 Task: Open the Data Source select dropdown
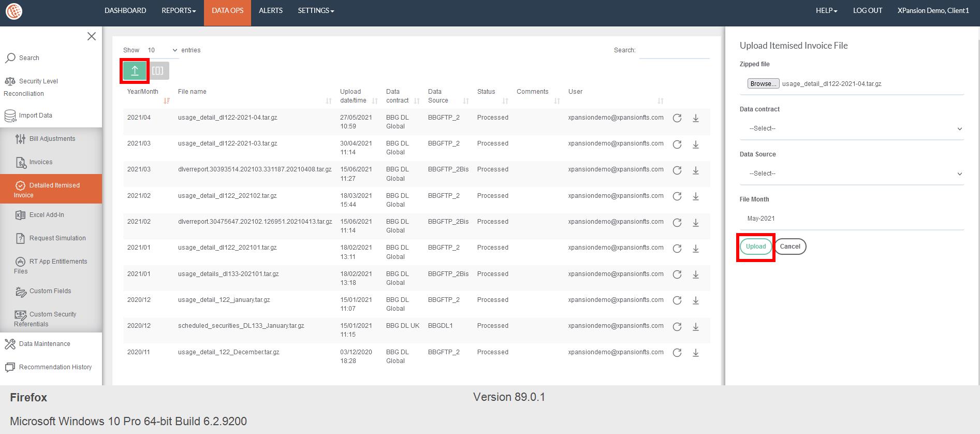pyautogui.click(x=852, y=173)
